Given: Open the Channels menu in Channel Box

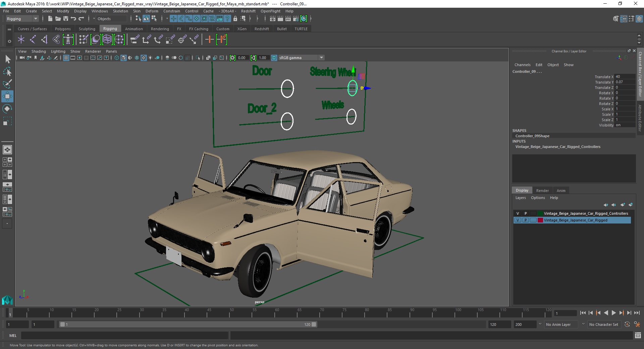Looking at the screenshot, I should 522,65.
